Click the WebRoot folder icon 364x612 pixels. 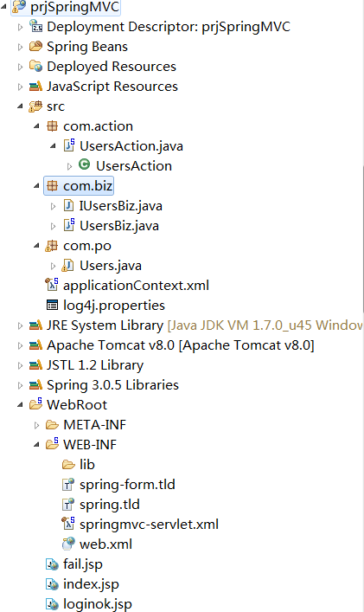[x=35, y=404]
